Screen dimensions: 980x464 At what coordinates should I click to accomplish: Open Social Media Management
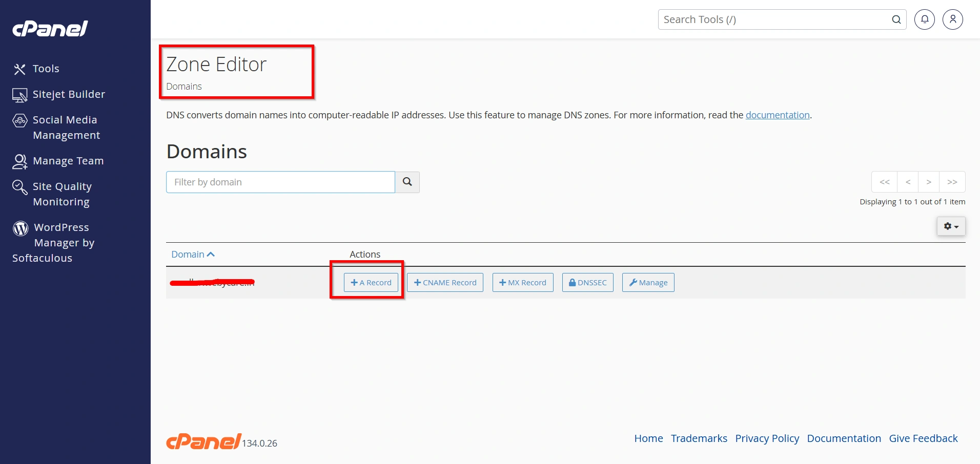pyautogui.click(x=56, y=128)
